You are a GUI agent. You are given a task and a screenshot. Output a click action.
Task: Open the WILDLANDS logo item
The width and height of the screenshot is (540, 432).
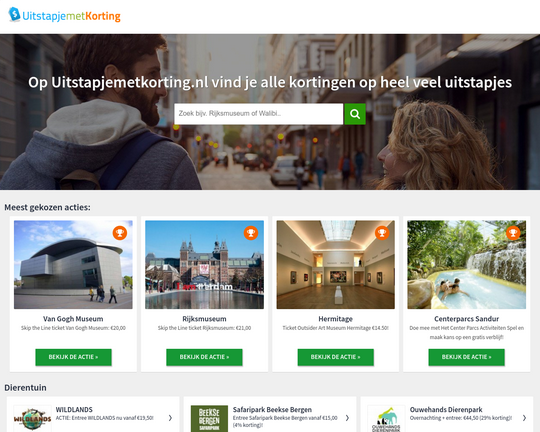pos(32,418)
